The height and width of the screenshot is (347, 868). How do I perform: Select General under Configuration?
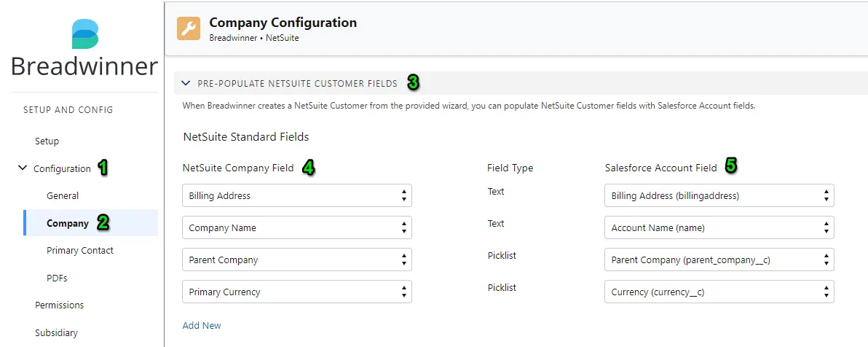click(x=63, y=195)
